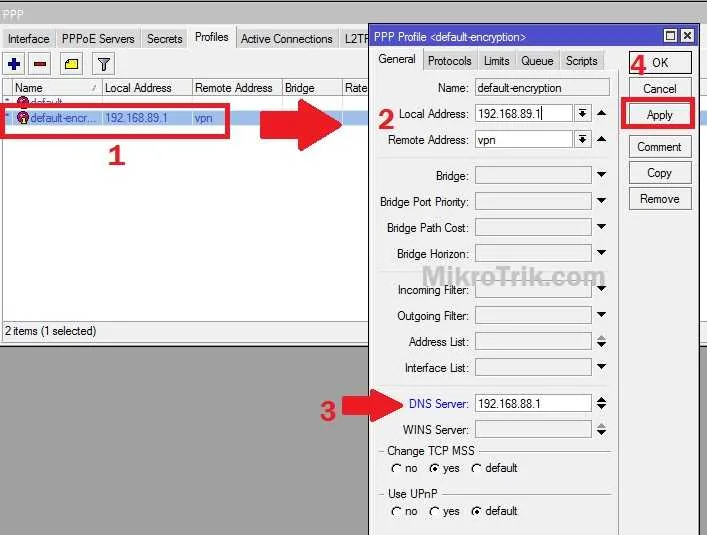Click the default profile row icon
Screen dimensions: 707x535
[x=22, y=102]
